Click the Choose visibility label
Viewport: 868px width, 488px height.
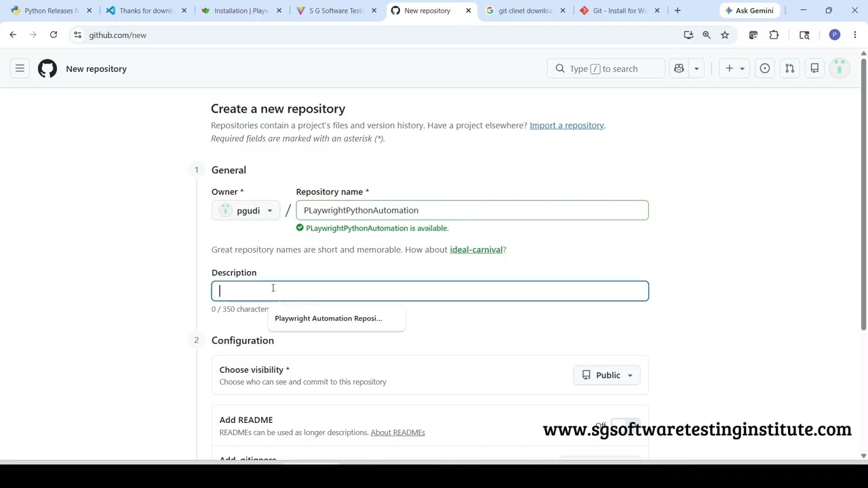[x=254, y=370]
